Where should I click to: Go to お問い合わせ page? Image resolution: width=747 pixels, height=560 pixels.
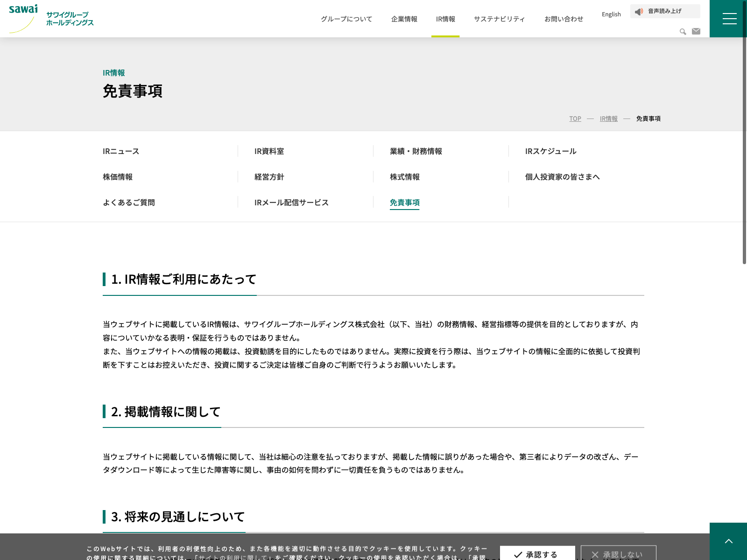point(564,19)
